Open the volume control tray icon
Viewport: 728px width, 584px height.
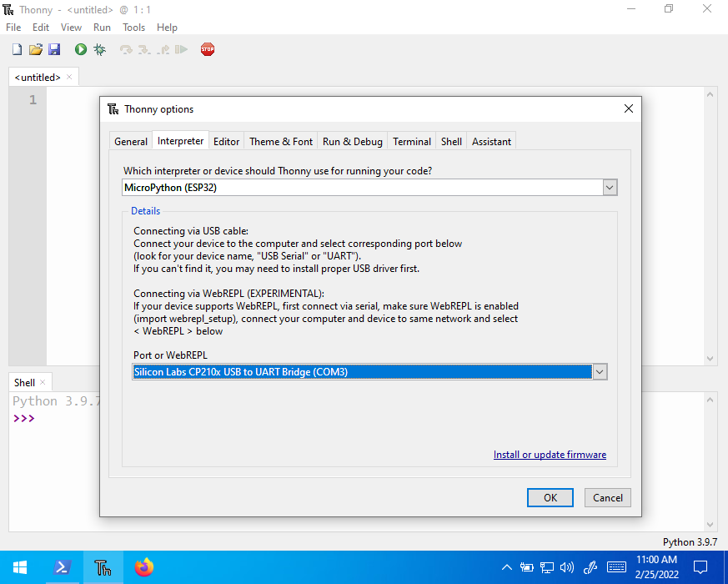[x=567, y=567]
